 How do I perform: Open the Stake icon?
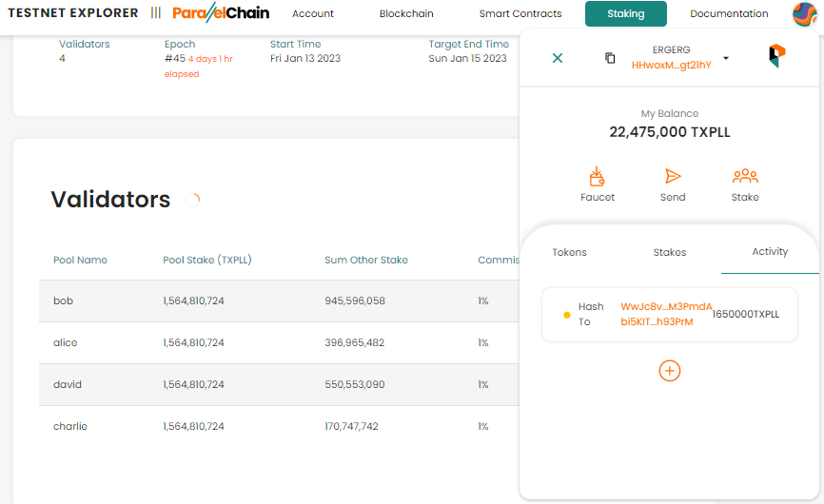(745, 176)
